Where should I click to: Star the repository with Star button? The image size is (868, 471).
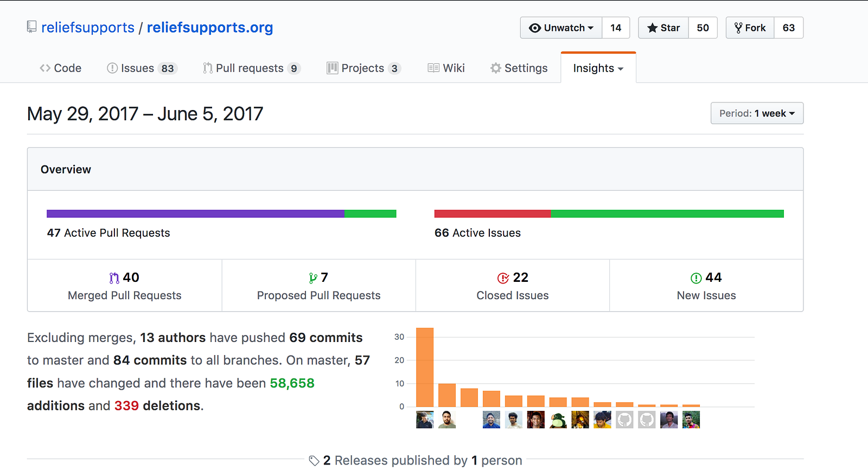(x=663, y=28)
